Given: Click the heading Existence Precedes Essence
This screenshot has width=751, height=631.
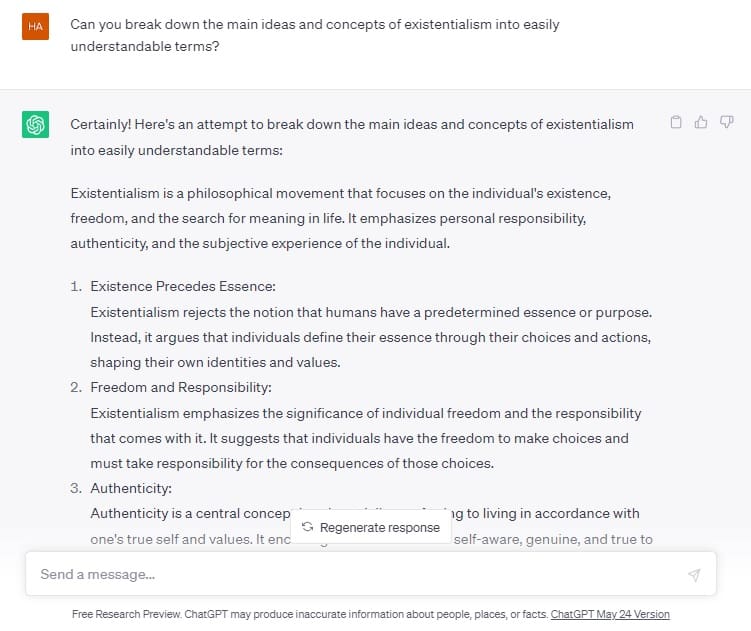Looking at the screenshot, I should (183, 287).
